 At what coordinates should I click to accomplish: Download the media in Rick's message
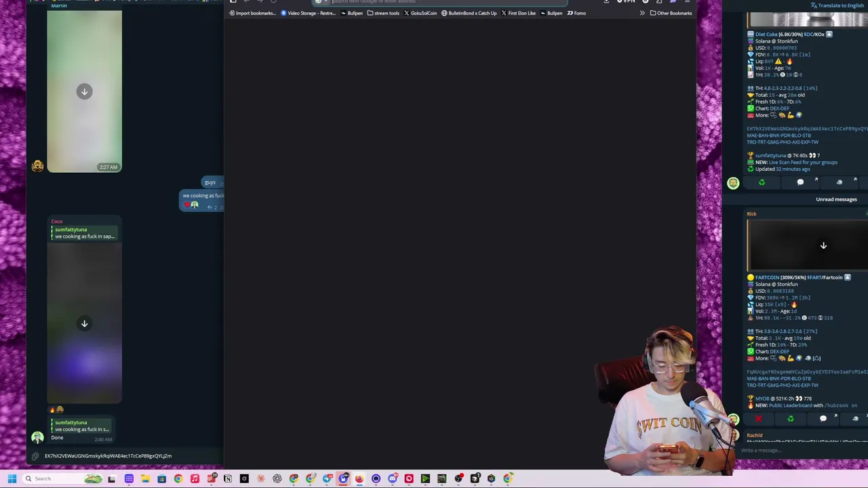click(823, 245)
